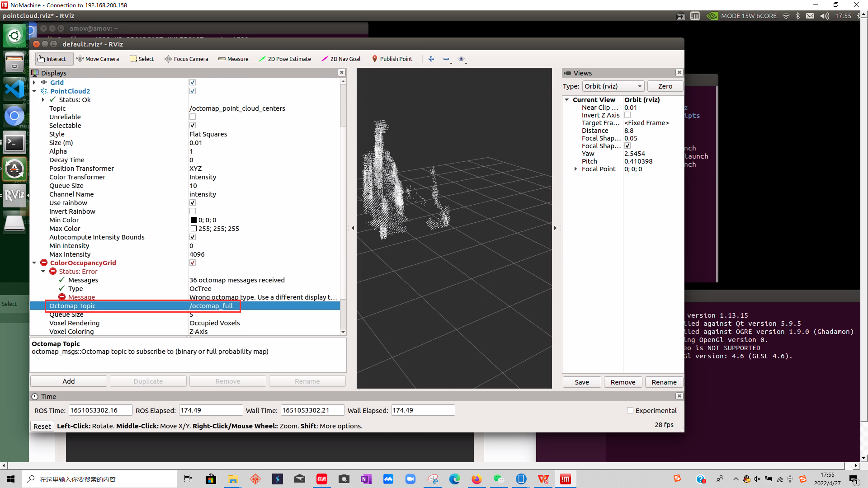The width and height of the screenshot is (868, 488).
Task: Toggle the Experimental checkbox
Action: click(x=630, y=410)
